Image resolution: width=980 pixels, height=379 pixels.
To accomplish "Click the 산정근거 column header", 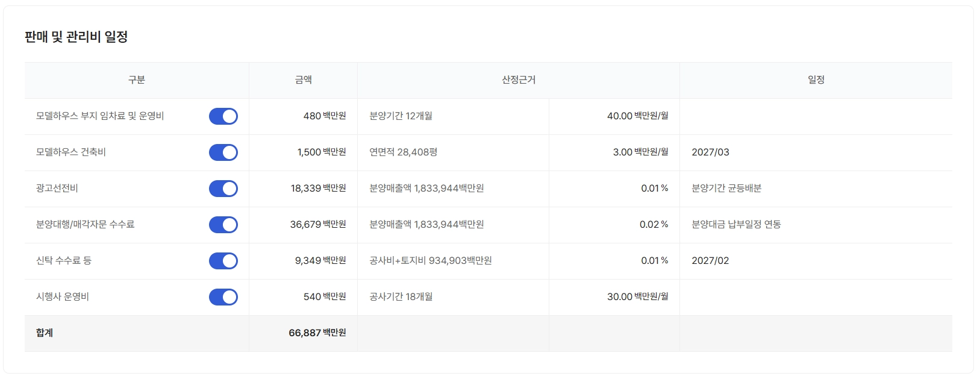I will pyautogui.click(x=519, y=80).
